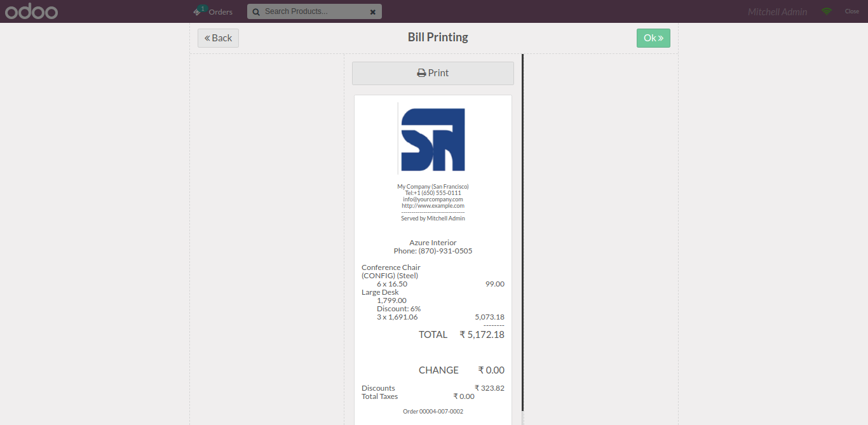The height and width of the screenshot is (425, 868).
Task: Click the magnifier icon in the search box
Action: click(255, 11)
